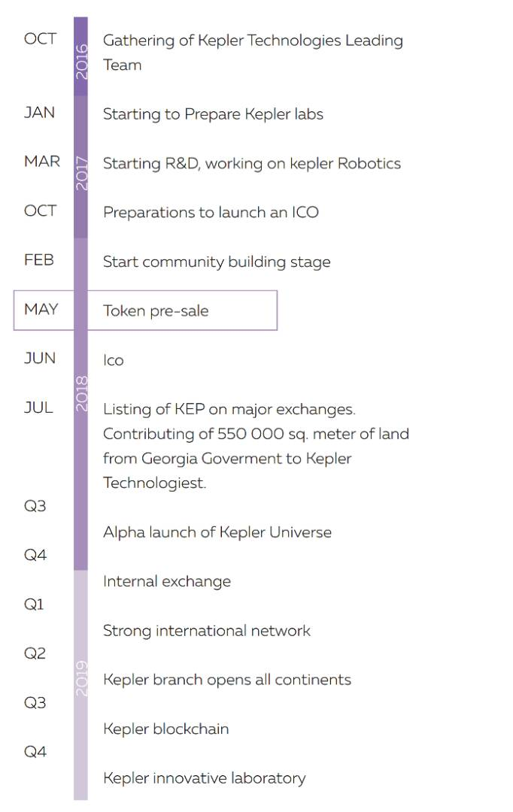Select "Kepler innovative laboratory" milestone
Screen dimensions: 513x812
(204, 778)
